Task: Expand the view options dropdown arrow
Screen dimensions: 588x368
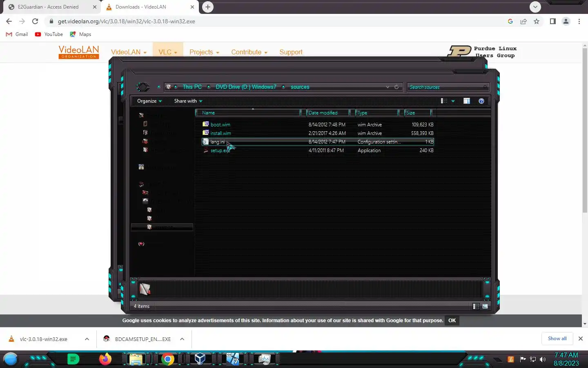Action: coord(453,101)
